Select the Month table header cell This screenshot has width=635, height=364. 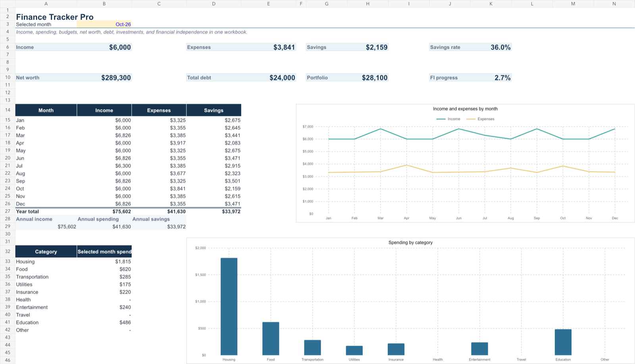click(46, 110)
